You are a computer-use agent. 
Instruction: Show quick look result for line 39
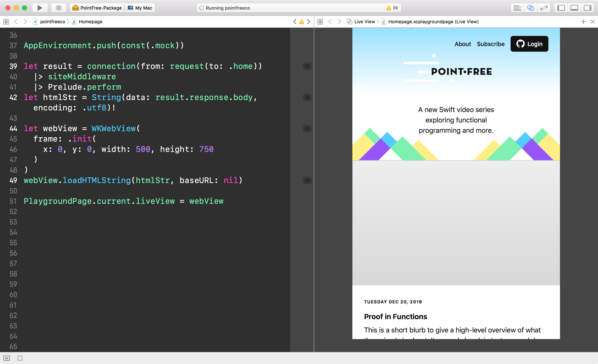click(307, 66)
